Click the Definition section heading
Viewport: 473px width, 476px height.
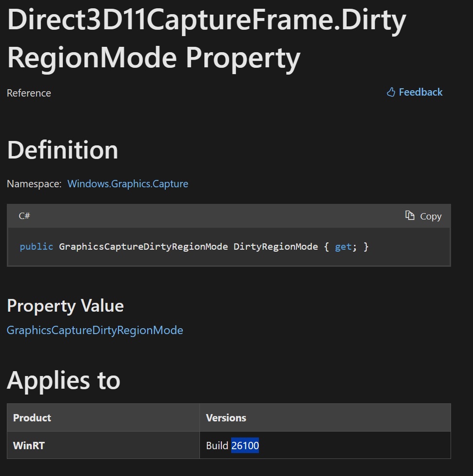click(x=62, y=150)
